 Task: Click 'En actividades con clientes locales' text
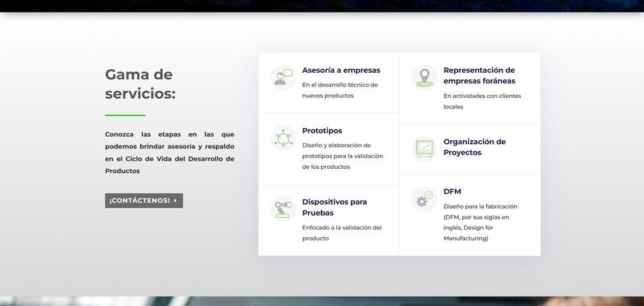482,101
